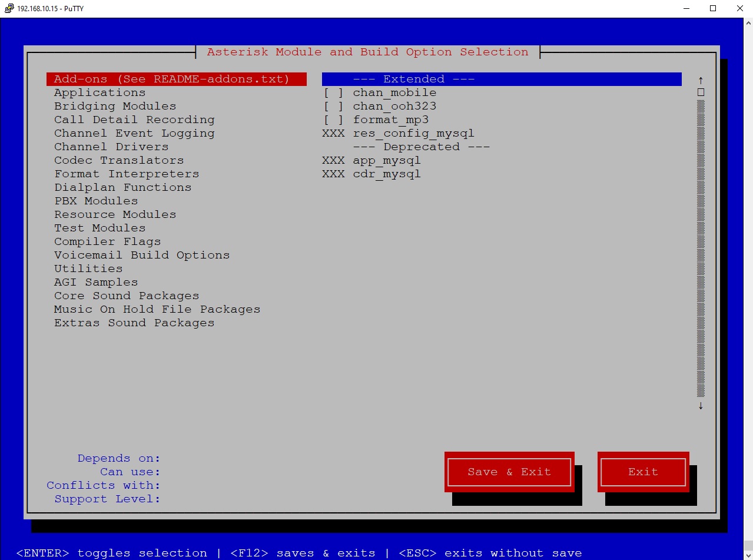Select the Compiler Flags category
Screen dimensions: 753x560
[x=108, y=241]
